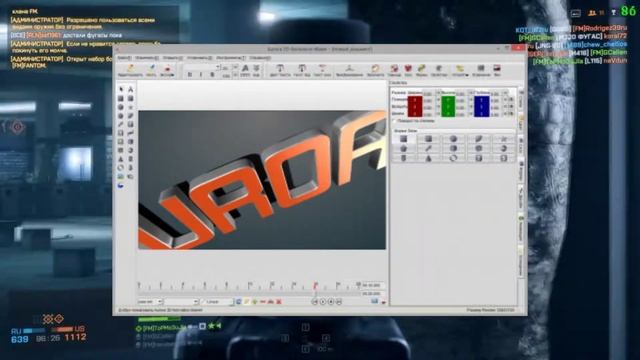
Task: Click the blue swoosh icon at toolbox bottom
Action: click(121, 186)
